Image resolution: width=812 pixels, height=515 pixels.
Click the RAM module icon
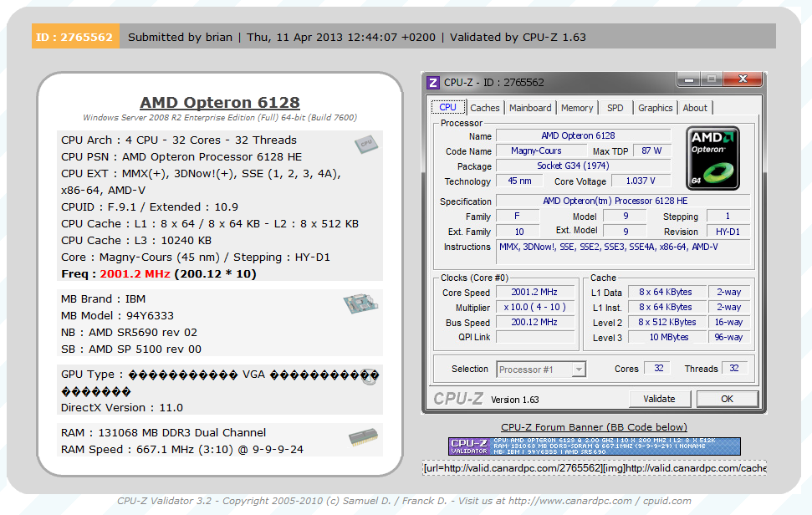363,437
